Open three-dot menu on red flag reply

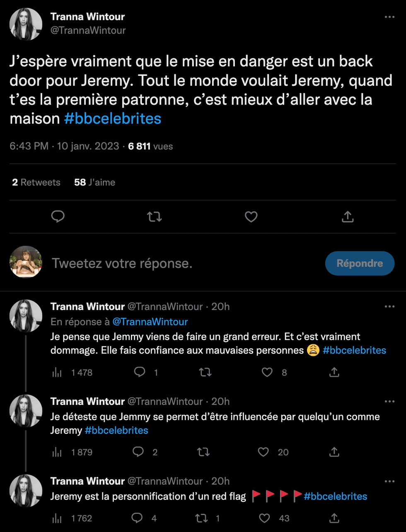[389, 481]
